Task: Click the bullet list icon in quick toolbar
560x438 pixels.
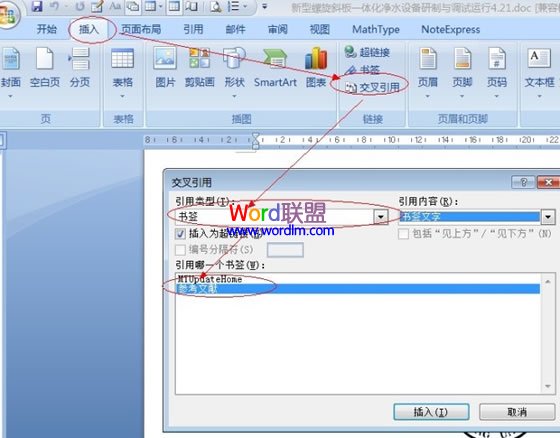Action: tap(234, 6)
